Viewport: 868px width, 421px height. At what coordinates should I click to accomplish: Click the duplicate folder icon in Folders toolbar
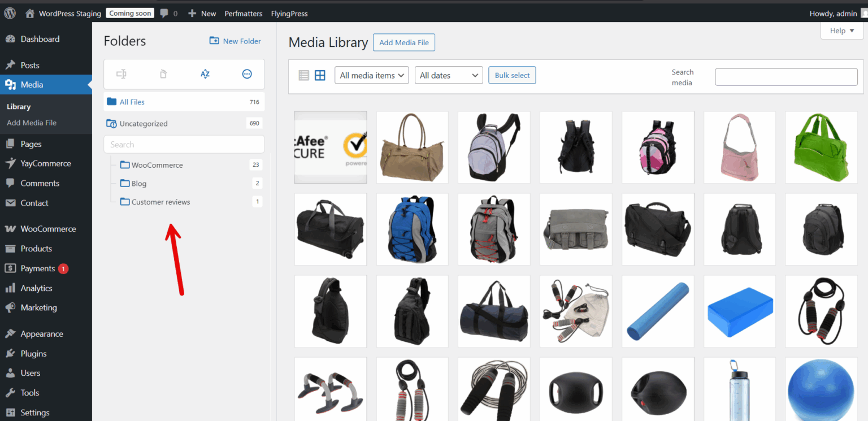click(163, 74)
